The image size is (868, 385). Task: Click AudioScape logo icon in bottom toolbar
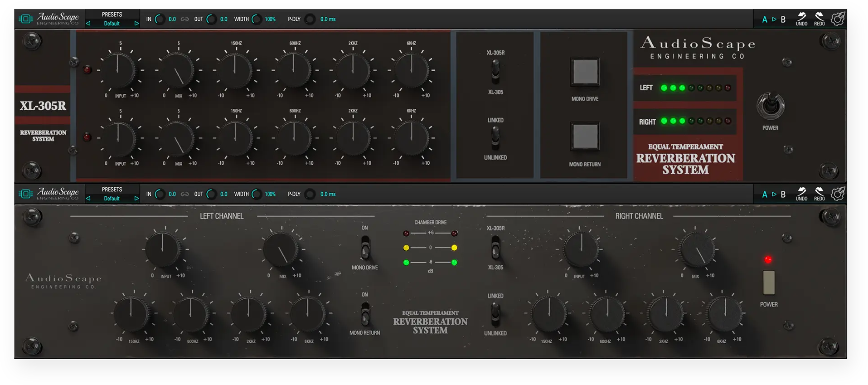point(26,194)
